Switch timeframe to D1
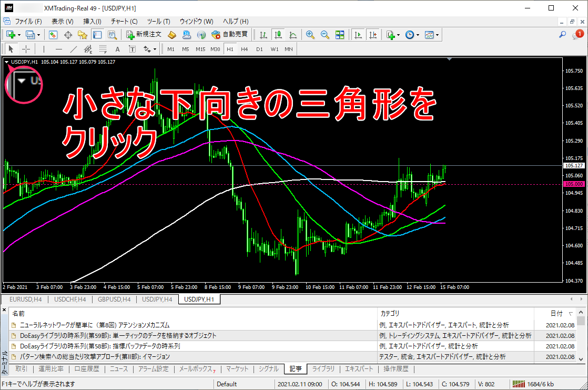The width and height of the screenshot is (588, 390). click(259, 49)
